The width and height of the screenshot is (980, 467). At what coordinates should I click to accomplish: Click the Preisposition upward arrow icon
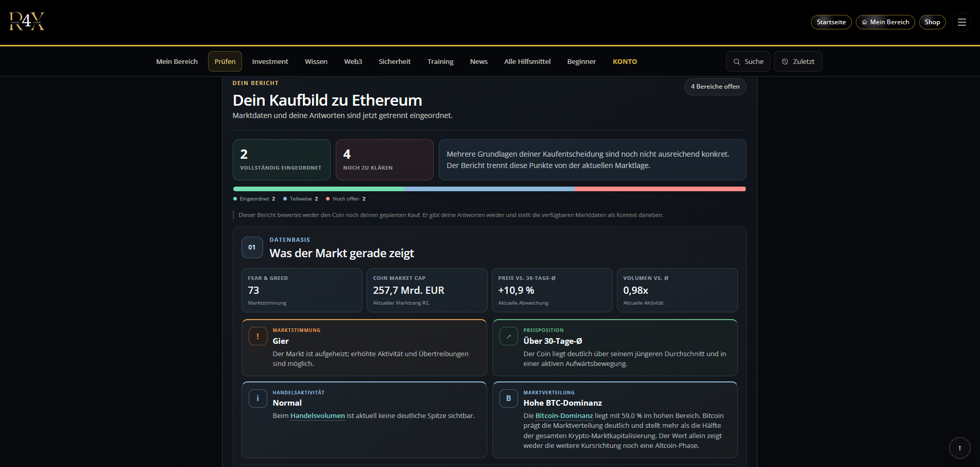point(508,336)
